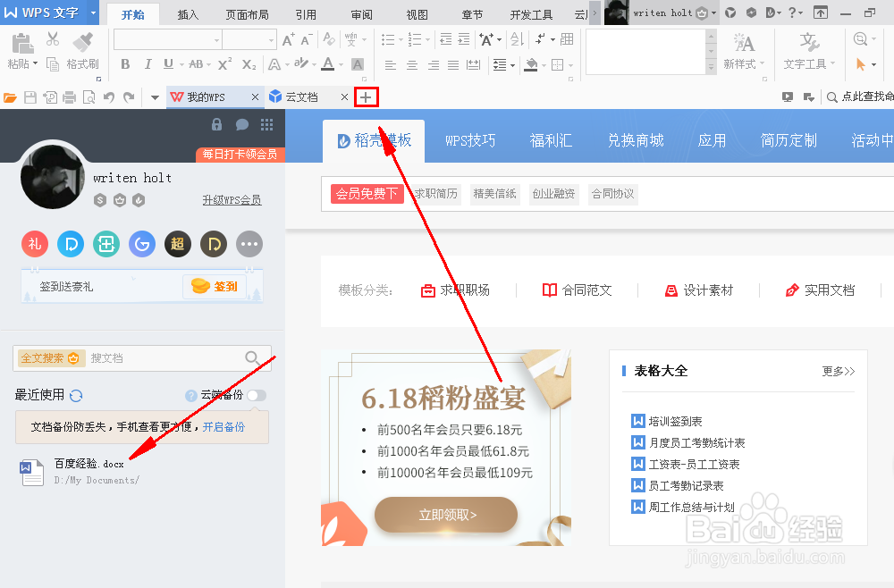Image resolution: width=894 pixels, height=588 pixels.
Task: Click the Open folder icon in quick toolbar
Action: 10,98
